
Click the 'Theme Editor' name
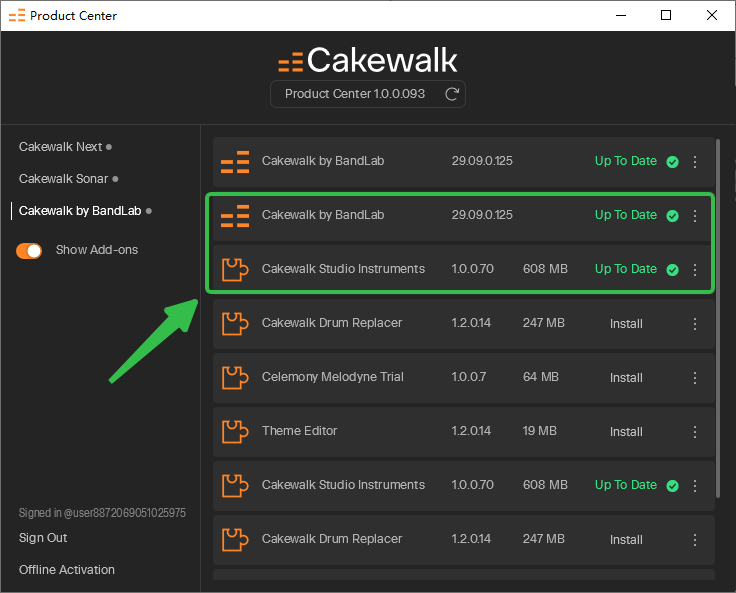click(299, 431)
